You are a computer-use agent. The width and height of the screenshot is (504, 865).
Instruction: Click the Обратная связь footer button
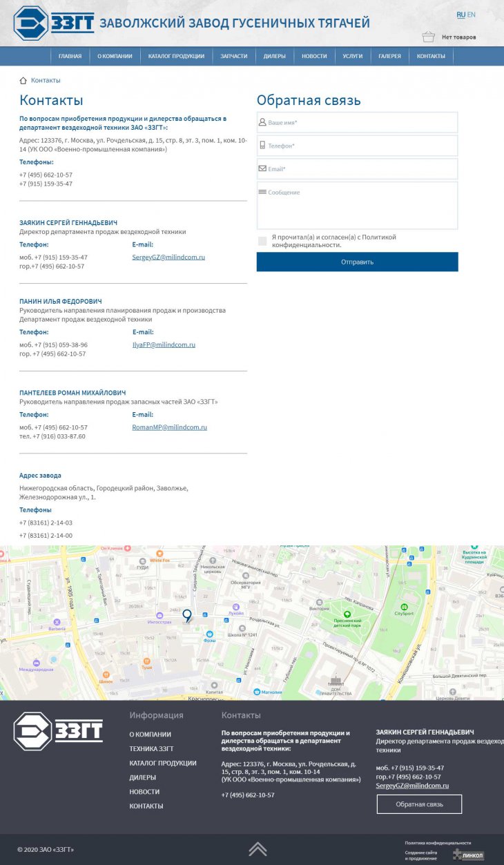(419, 804)
